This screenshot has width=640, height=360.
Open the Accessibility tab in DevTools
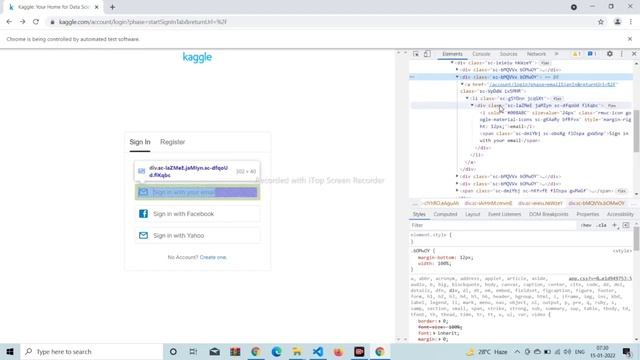620,214
